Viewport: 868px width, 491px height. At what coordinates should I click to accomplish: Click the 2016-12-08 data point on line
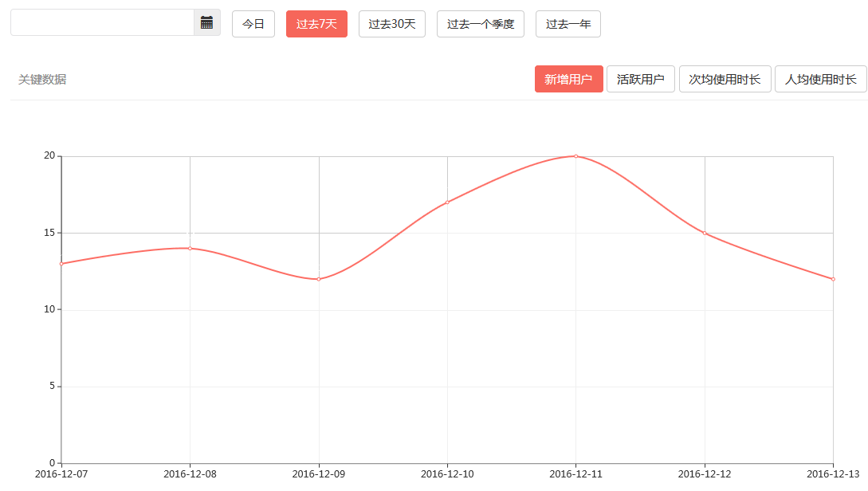[x=190, y=248]
